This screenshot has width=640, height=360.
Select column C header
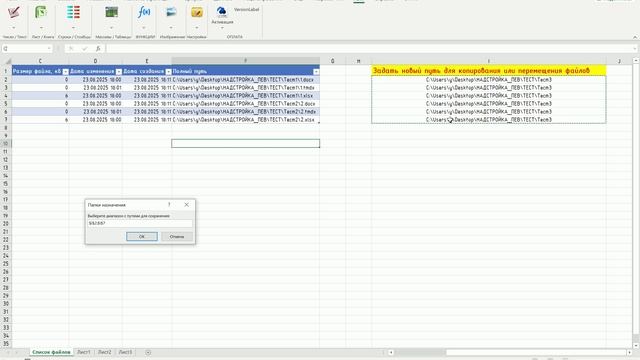40,61
